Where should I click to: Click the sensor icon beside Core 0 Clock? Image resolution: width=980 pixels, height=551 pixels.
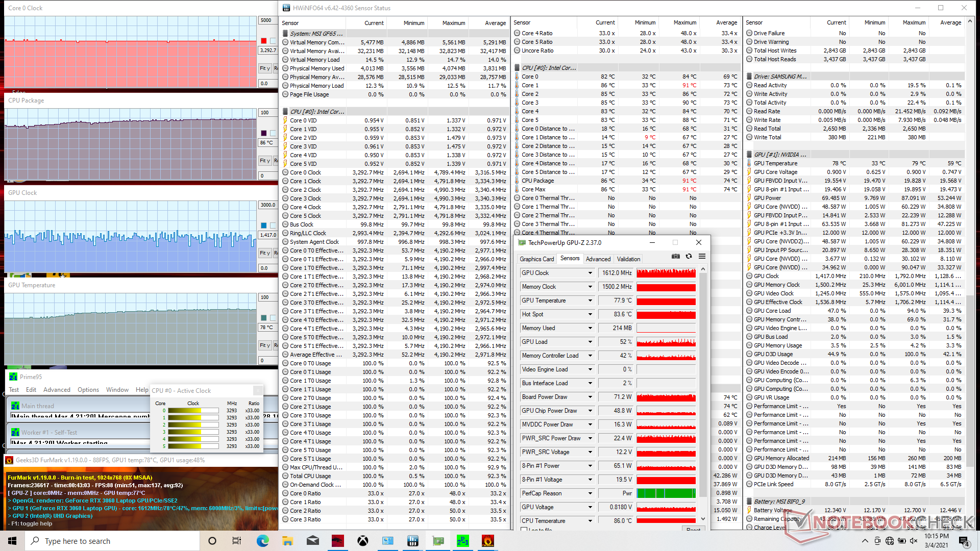285,172
